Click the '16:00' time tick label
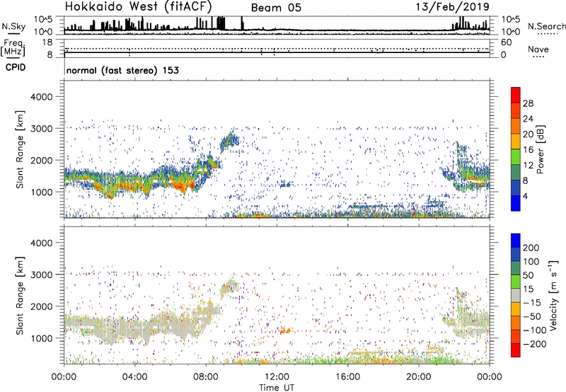 click(347, 377)
